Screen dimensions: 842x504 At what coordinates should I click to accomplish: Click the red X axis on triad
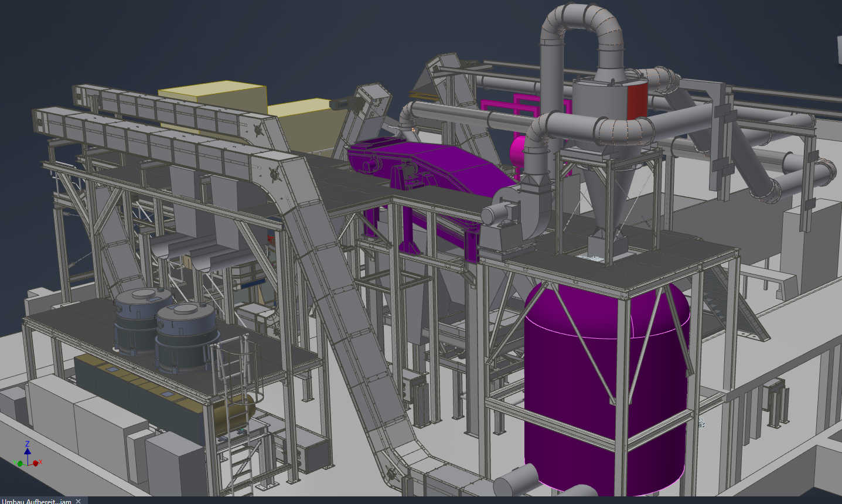[x=36, y=463]
